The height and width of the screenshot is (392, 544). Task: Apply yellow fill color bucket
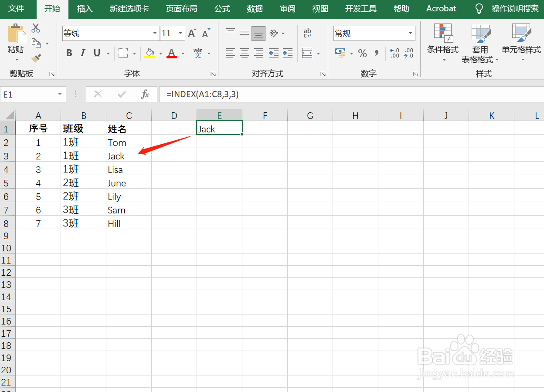[x=150, y=53]
